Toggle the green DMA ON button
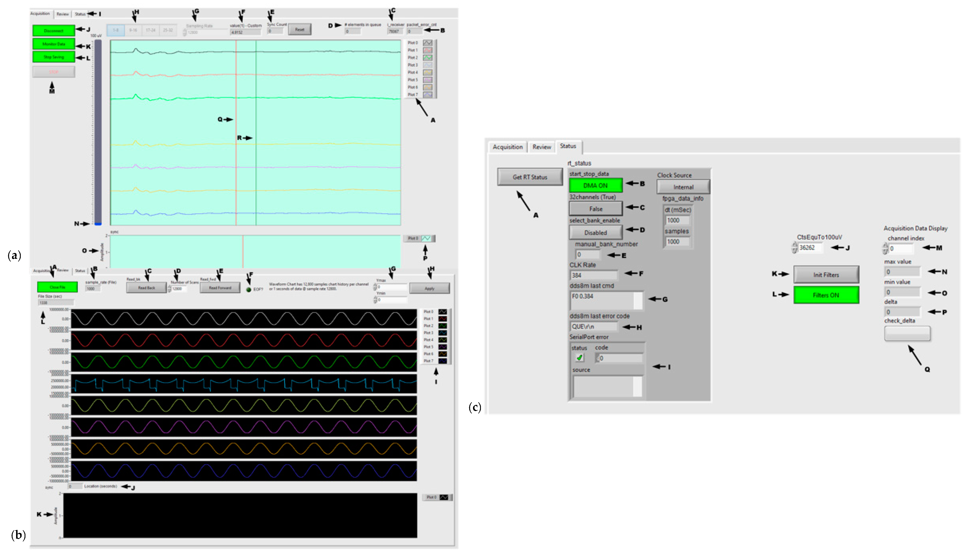 [595, 186]
